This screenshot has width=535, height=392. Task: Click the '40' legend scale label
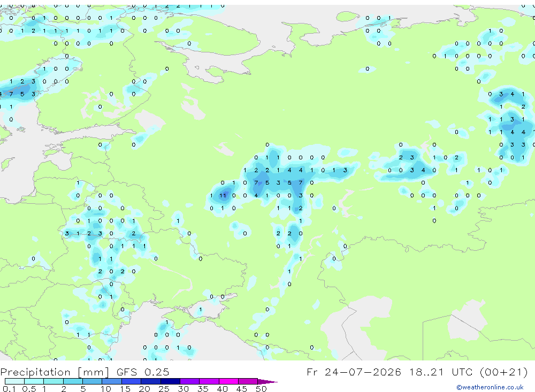pos(222,389)
